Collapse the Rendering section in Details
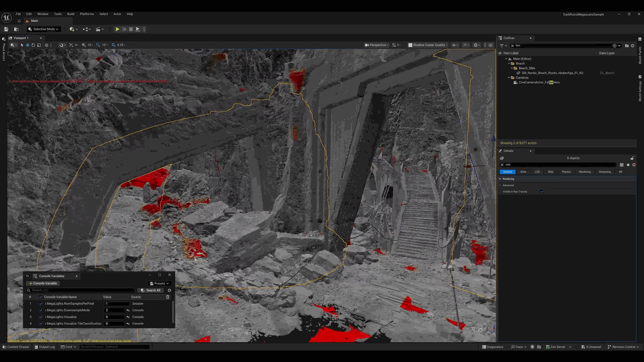Screen dimensions: 644x362 [500, 179]
